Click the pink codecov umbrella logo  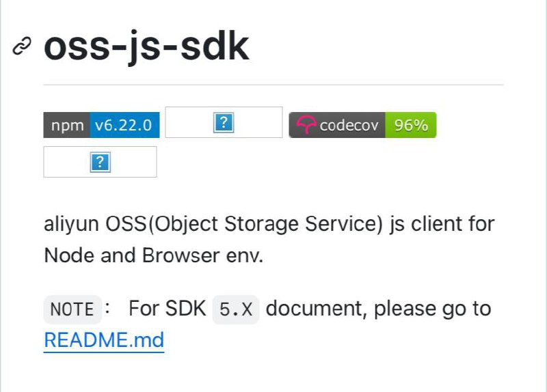point(306,125)
